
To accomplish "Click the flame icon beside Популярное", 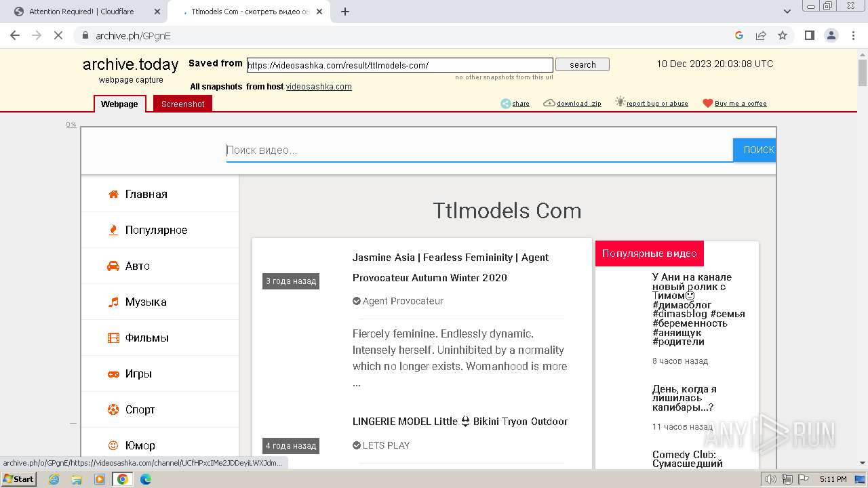I will (113, 230).
